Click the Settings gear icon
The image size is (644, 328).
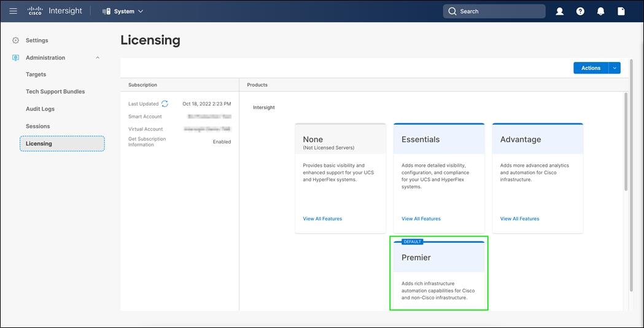coord(15,40)
